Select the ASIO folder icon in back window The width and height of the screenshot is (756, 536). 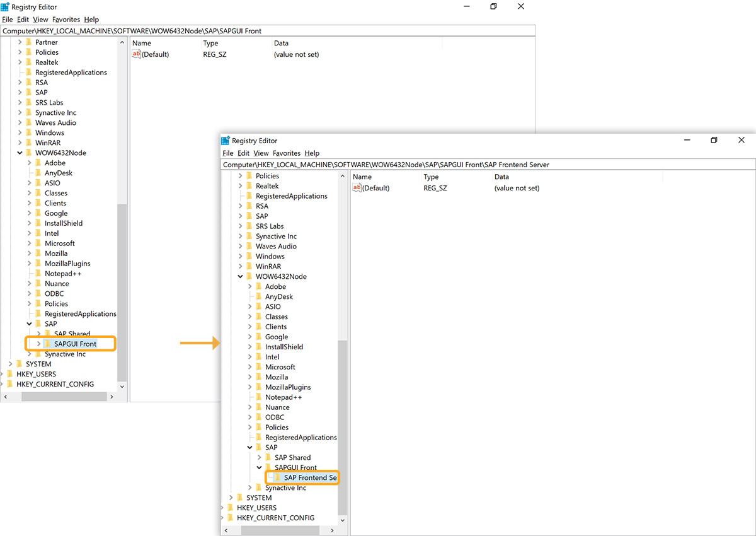38,183
